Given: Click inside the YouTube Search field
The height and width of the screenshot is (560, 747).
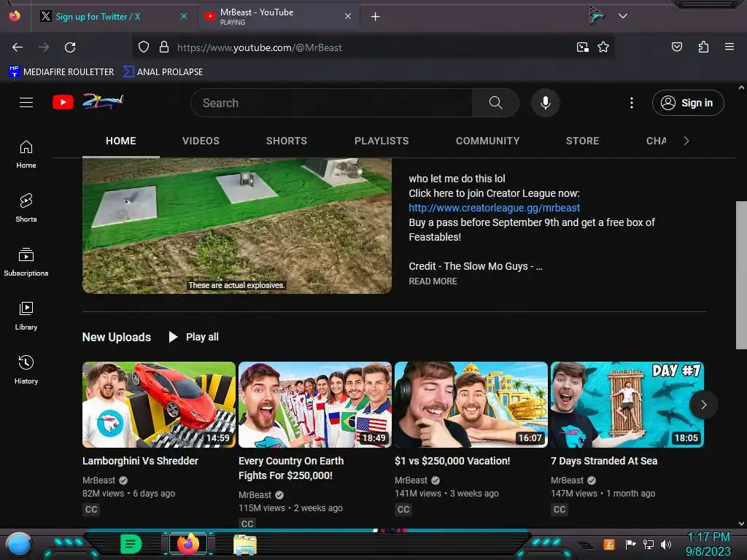Looking at the screenshot, I should [x=332, y=103].
